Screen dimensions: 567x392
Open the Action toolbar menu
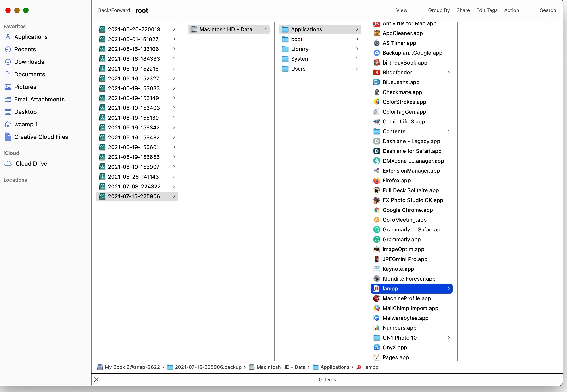pos(511,10)
